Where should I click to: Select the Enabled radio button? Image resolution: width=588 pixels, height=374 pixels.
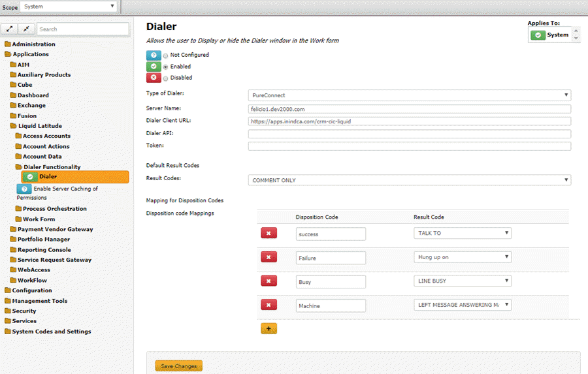(165, 67)
